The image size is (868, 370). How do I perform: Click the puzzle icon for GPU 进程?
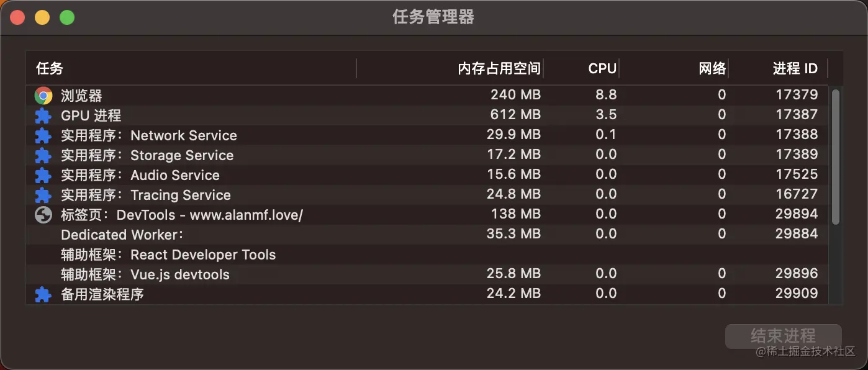click(x=43, y=115)
